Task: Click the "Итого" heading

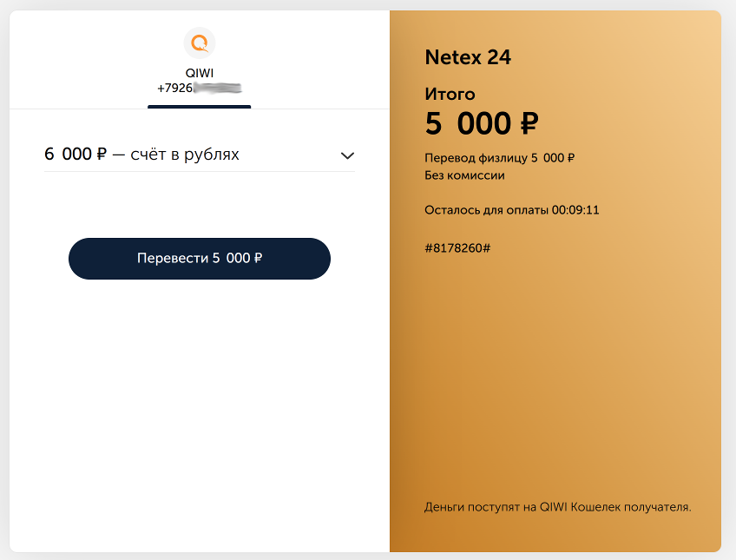Action: point(450,94)
